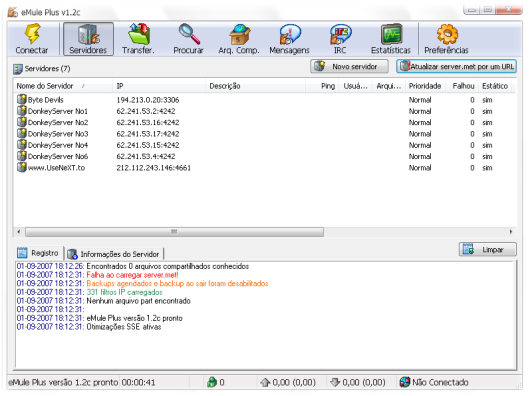Open the Mensagens section

[x=289, y=39]
